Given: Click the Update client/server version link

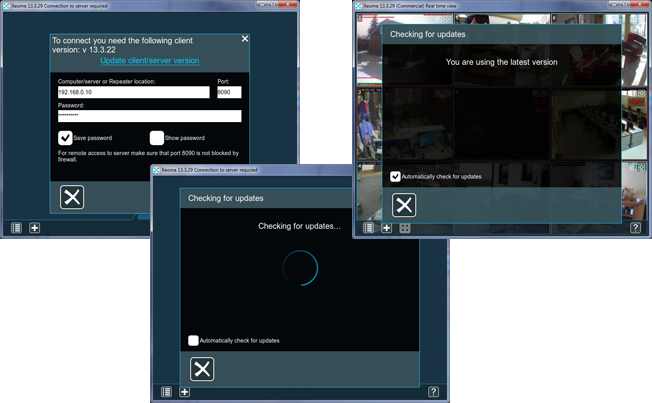Looking at the screenshot, I should pos(150,61).
